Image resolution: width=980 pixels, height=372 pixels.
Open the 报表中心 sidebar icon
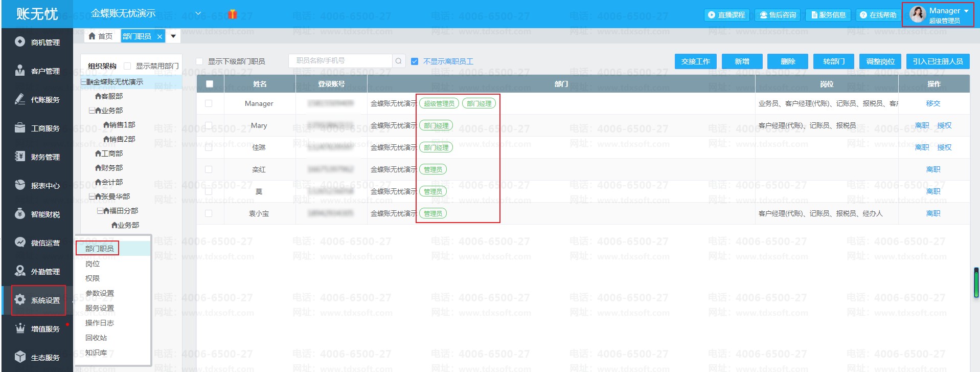pyautogui.click(x=20, y=185)
